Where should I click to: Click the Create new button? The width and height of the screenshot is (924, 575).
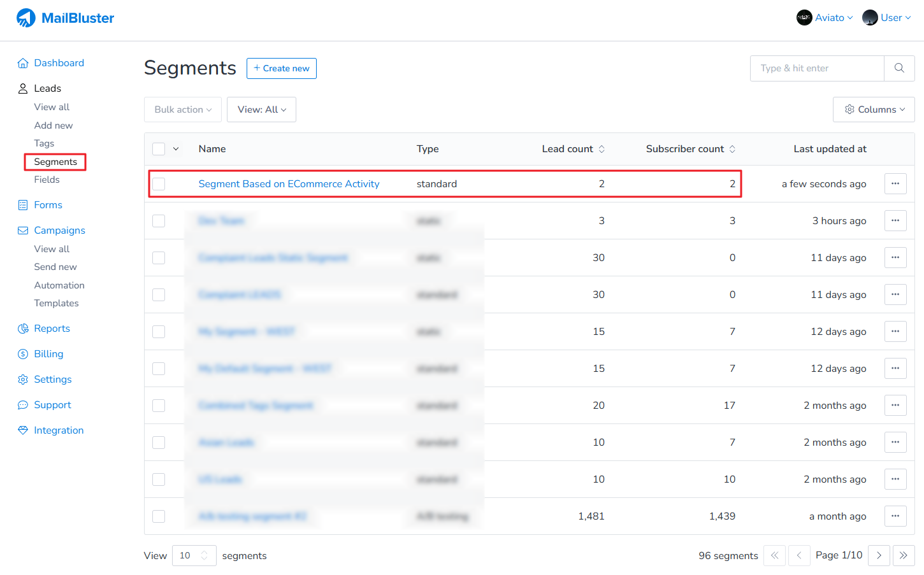click(282, 68)
